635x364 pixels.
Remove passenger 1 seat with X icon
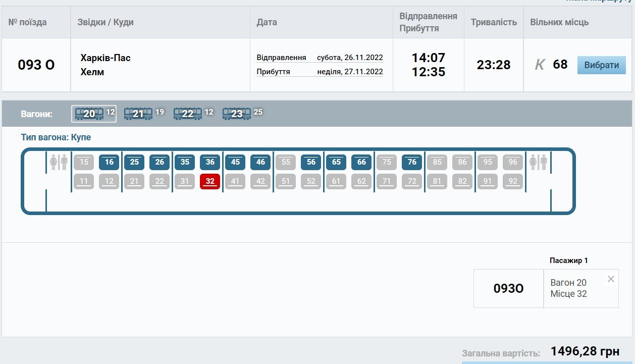(x=611, y=279)
